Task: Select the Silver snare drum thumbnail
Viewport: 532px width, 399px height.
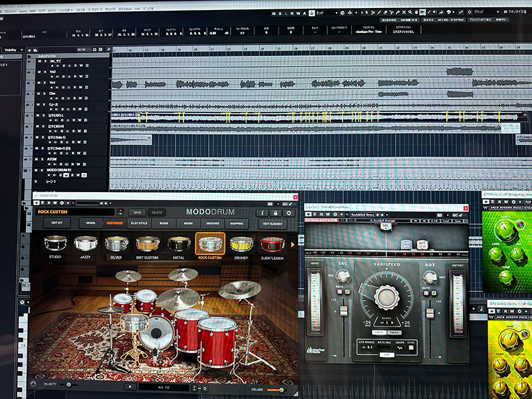Action: 116,243
